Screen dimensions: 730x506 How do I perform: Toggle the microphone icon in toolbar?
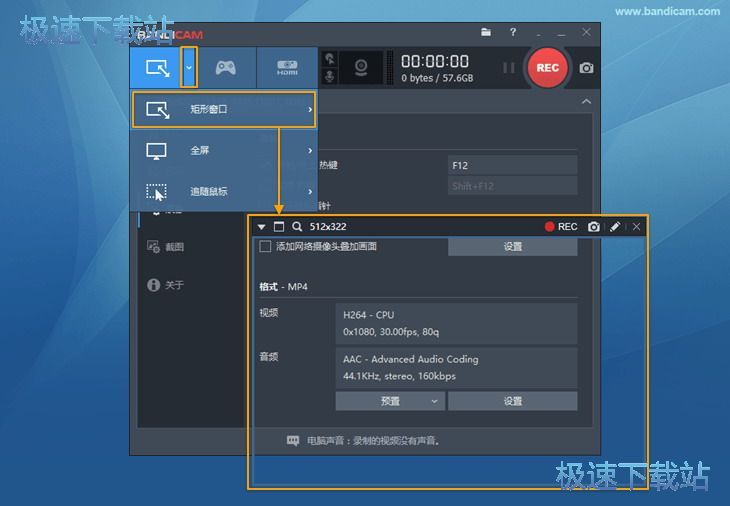[330, 77]
